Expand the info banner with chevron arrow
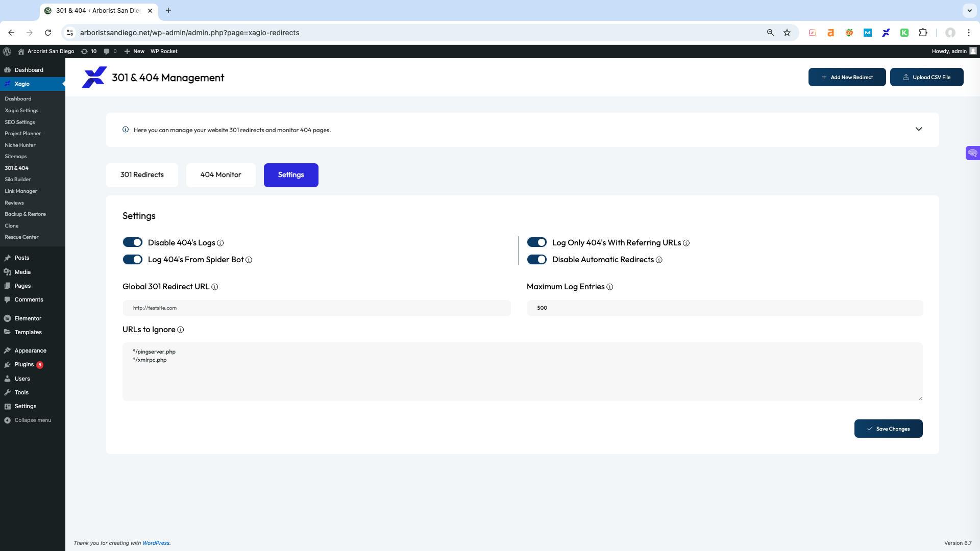 tap(919, 129)
